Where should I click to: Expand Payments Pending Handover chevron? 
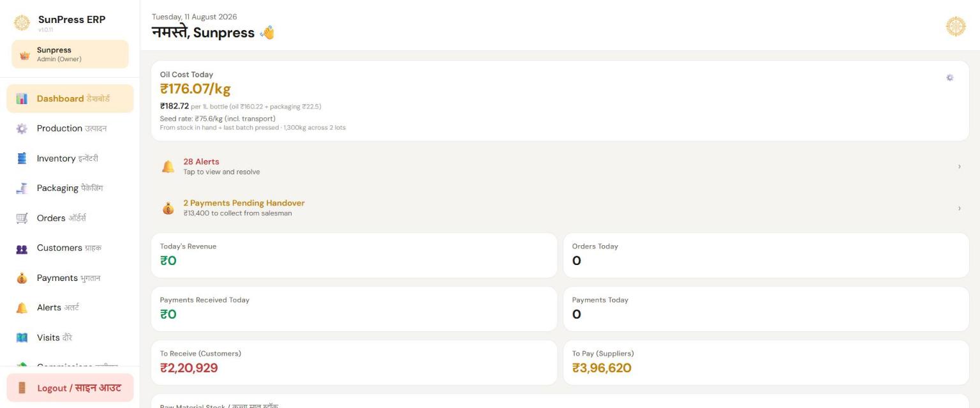click(x=959, y=208)
